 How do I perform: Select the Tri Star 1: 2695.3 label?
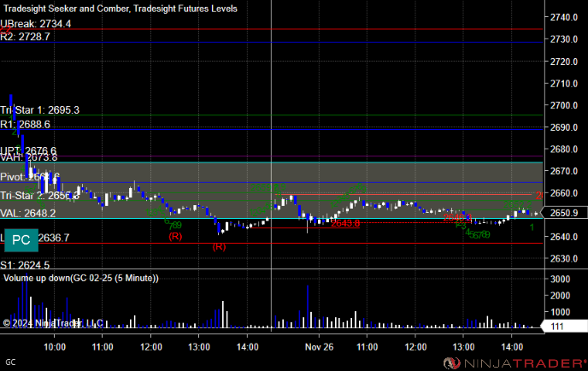coord(40,110)
